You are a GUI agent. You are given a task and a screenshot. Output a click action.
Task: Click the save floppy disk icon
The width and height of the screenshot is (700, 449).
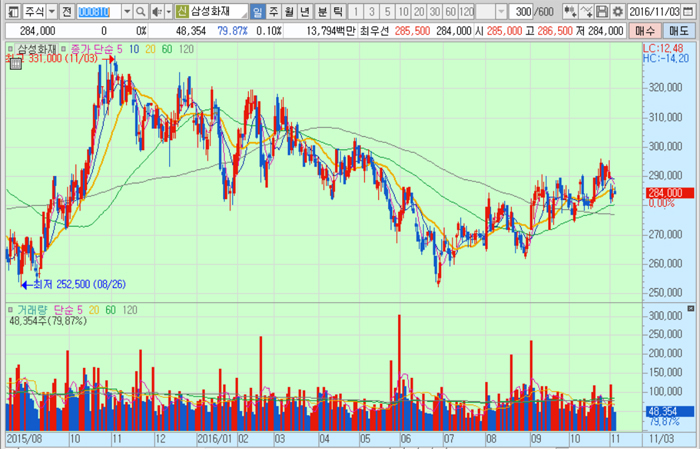click(x=602, y=11)
